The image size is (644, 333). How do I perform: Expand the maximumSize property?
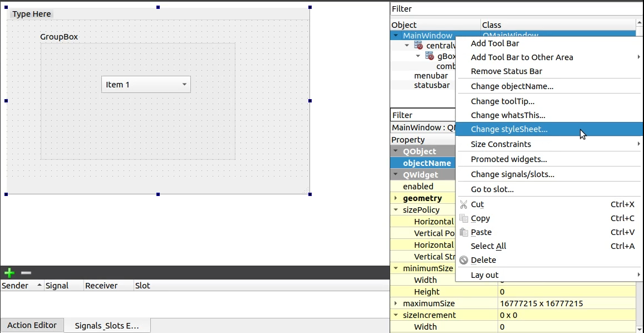click(x=396, y=303)
